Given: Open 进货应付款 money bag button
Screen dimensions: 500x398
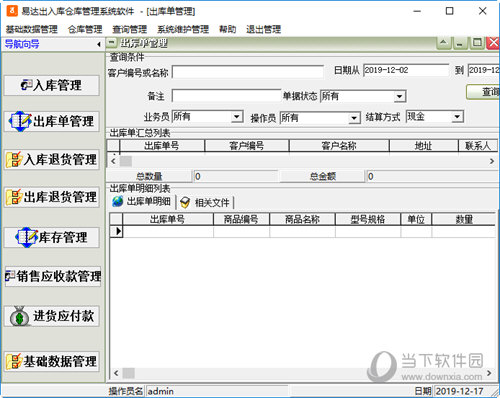Looking at the screenshot, I should pos(52,316).
